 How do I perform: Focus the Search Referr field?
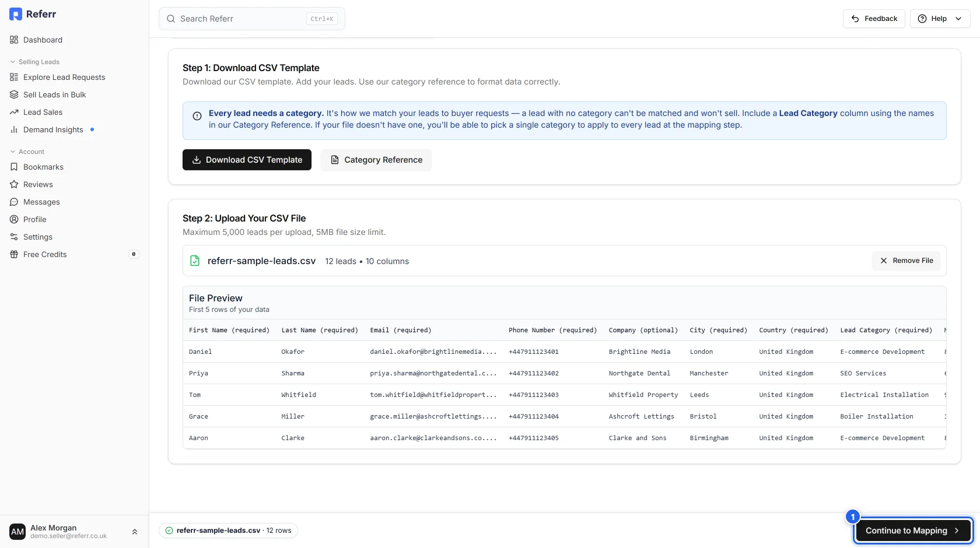pyautogui.click(x=252, y=19)
